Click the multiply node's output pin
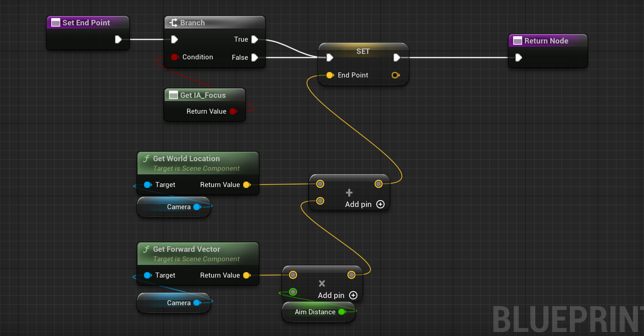 click(351, 275)
